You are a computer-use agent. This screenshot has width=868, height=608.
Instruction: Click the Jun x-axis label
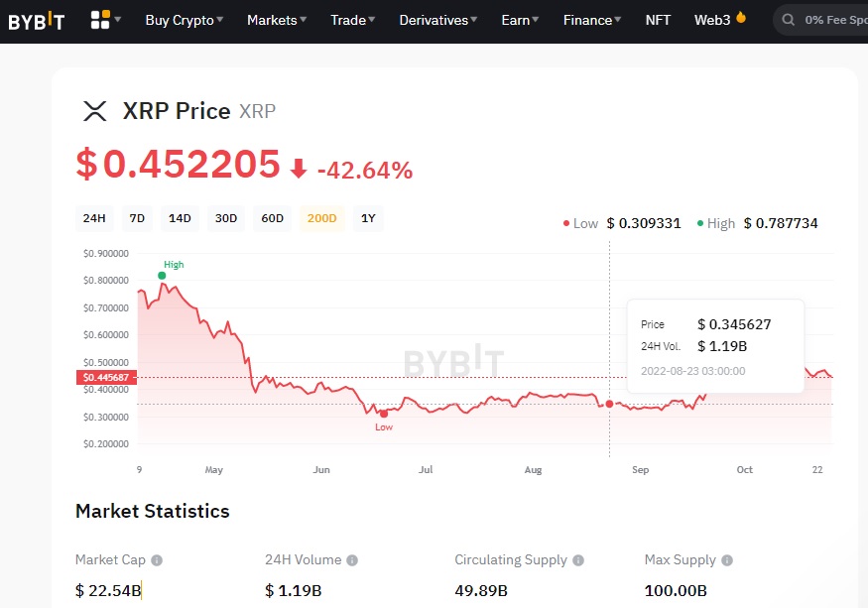pyautogui.click(x=321, y=469)
